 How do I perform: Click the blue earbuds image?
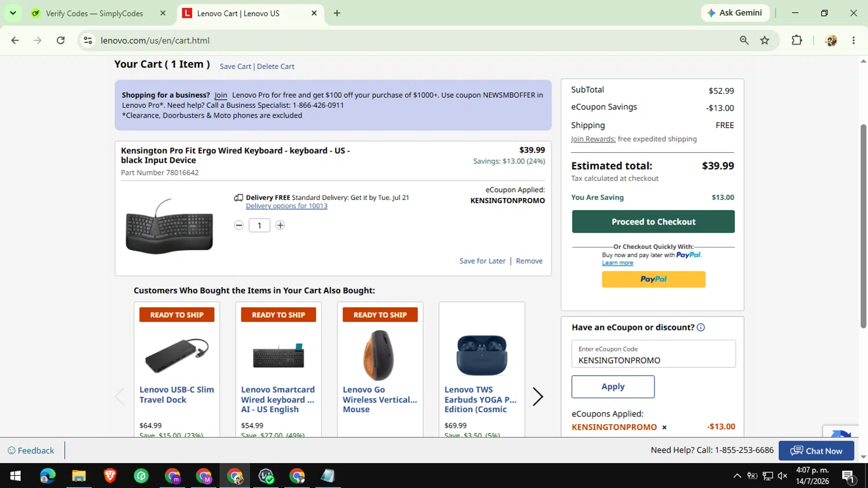point(481,355)
